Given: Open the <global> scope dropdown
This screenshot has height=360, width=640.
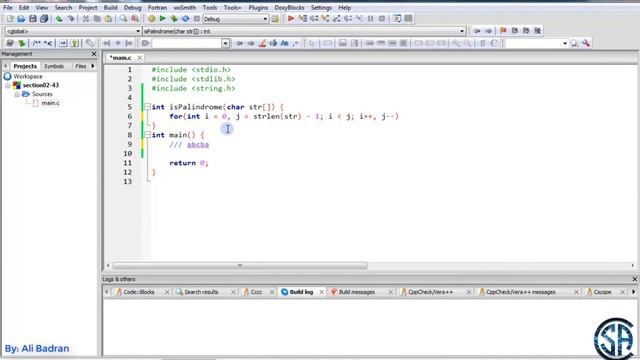Looking at the screenshot, I should tap(138, 31).
